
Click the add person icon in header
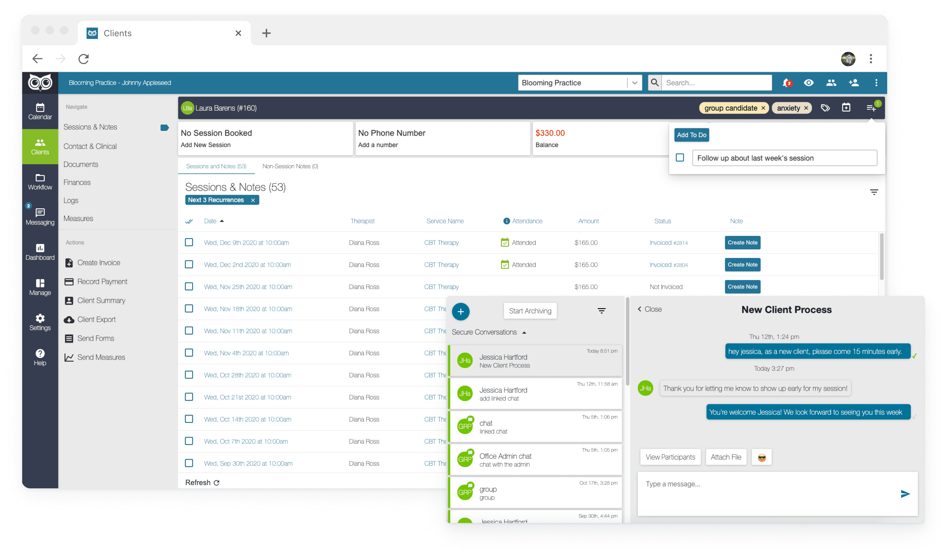[854, 83]
